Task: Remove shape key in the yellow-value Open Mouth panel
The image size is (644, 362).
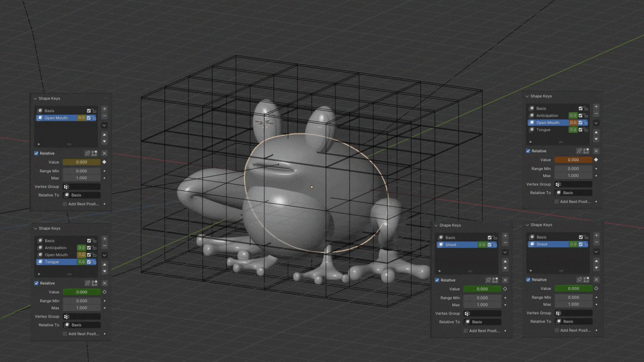Action: 104,116
